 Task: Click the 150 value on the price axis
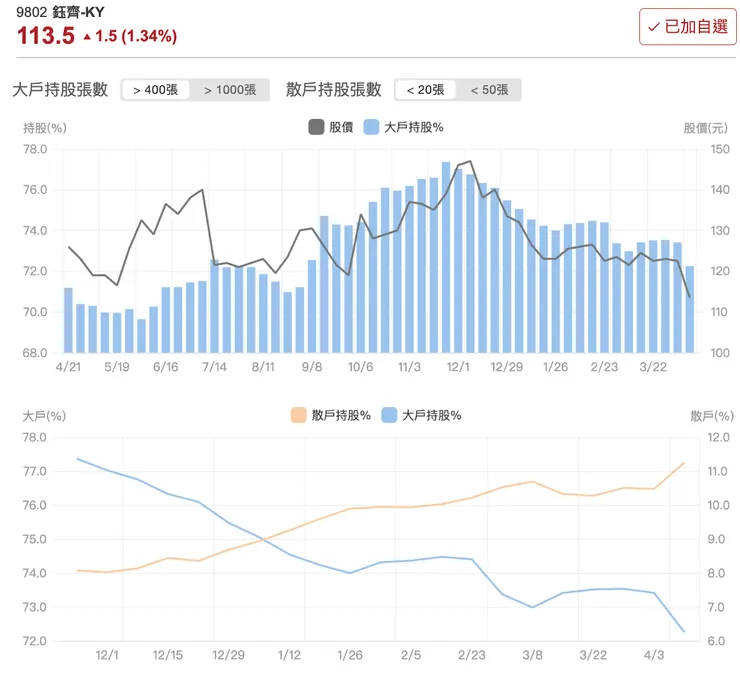tap(720, 149)
